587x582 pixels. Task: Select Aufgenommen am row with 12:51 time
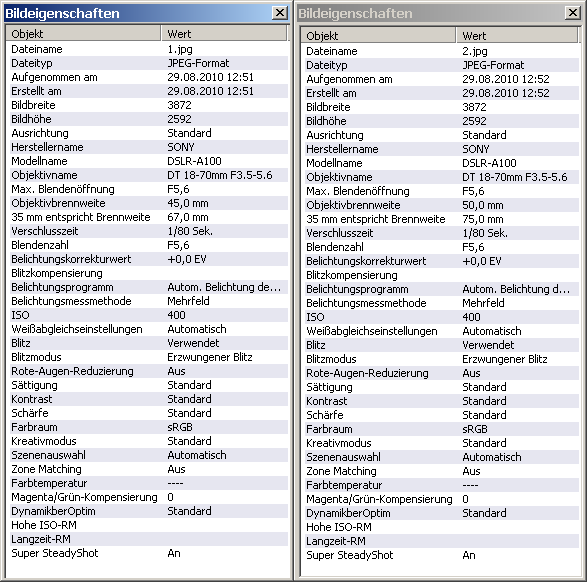click(x=149, y=77)
